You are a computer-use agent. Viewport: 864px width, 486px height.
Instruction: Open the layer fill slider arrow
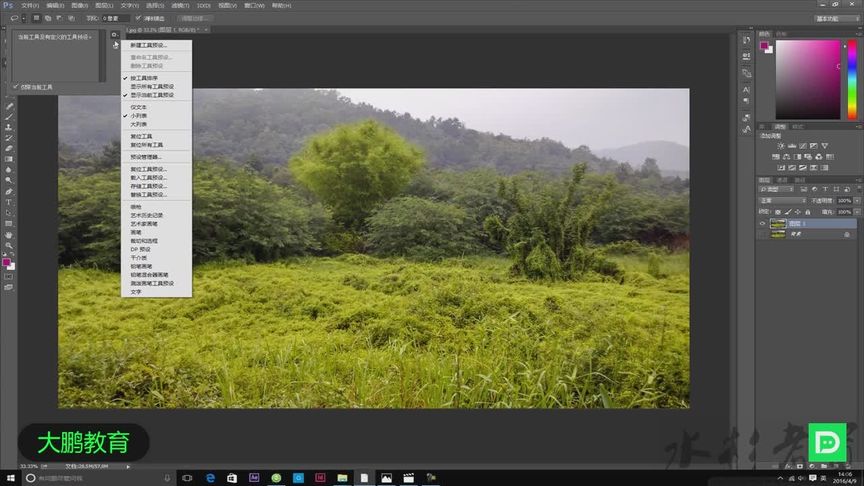(x=857, y=212)
